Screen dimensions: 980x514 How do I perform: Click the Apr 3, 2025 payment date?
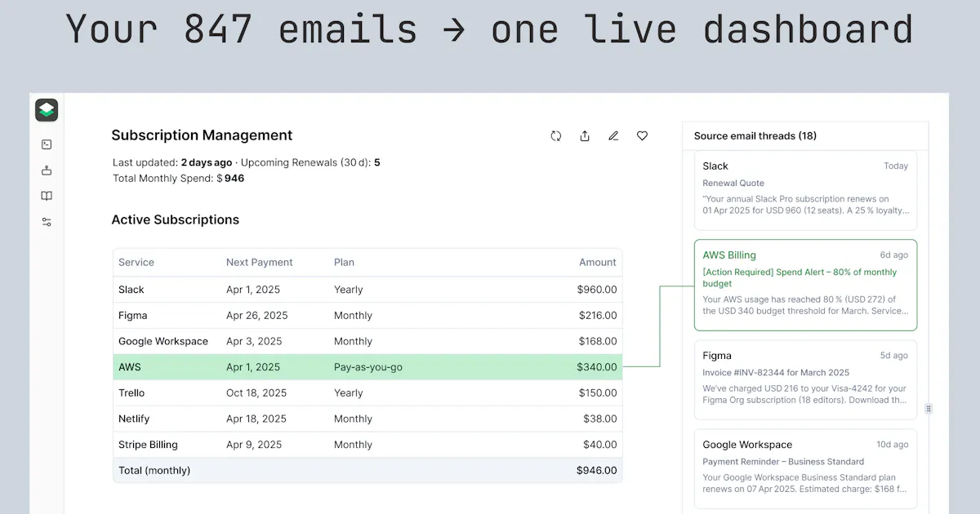tap(254, 342)
